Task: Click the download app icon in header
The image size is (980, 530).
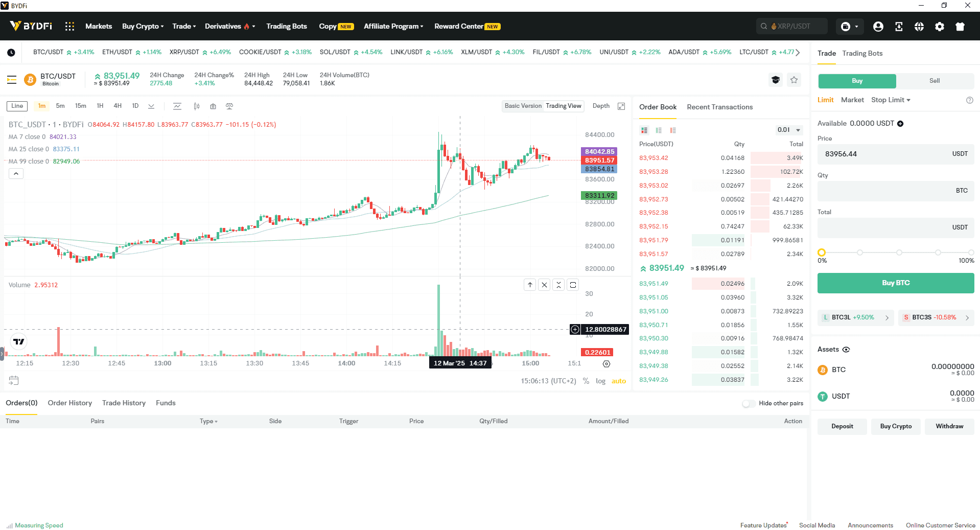Action: (899, 27)
